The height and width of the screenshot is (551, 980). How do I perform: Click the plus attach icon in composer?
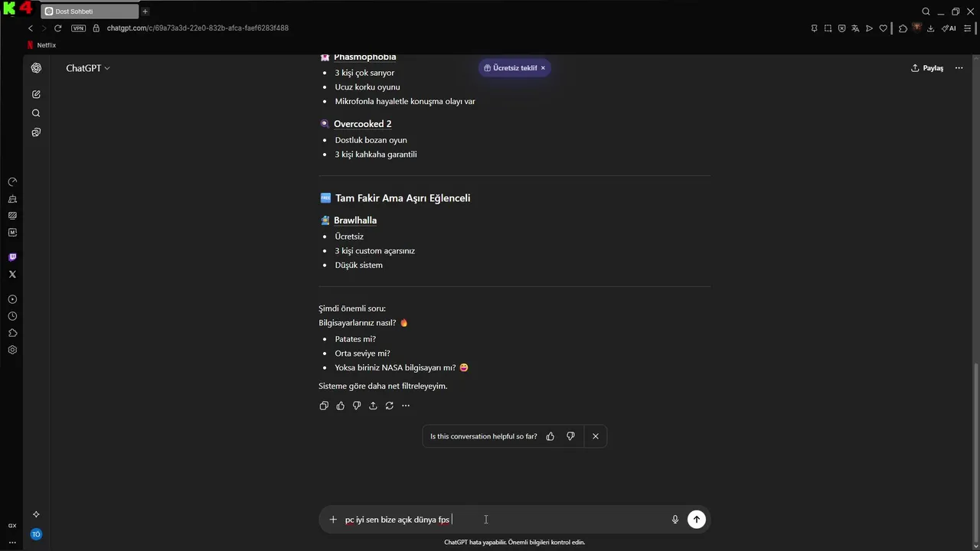(x=333, y=520)
